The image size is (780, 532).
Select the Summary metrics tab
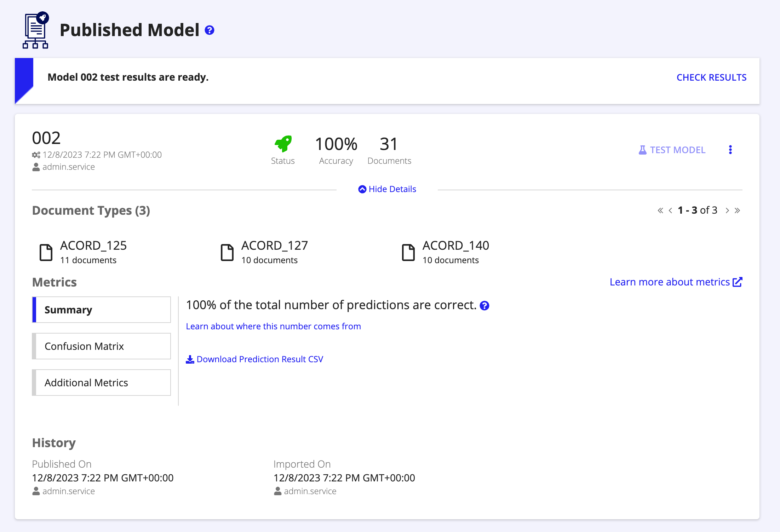pyautogui.click(x=102, y=310)
